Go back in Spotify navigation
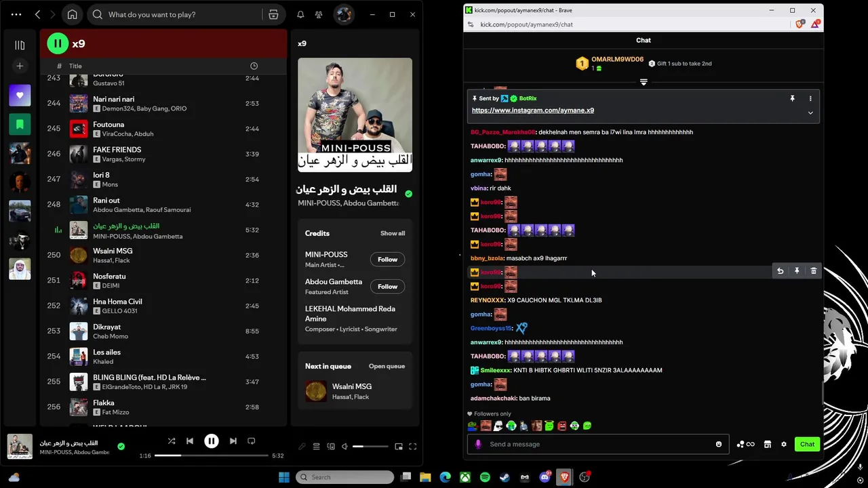Image resolution: width=868 pixels, height=488 pixels. tap(38, 14)
